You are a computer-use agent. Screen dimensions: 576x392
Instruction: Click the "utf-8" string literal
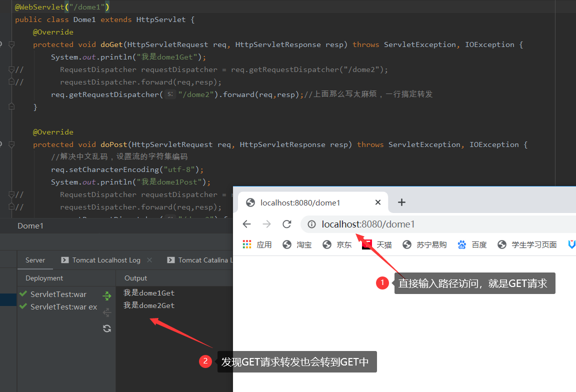coord(179,169)
